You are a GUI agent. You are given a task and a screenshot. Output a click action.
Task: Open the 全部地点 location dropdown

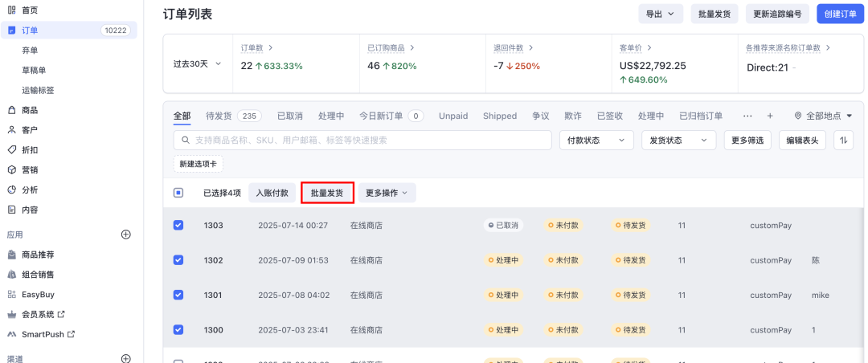click(823, 116)
